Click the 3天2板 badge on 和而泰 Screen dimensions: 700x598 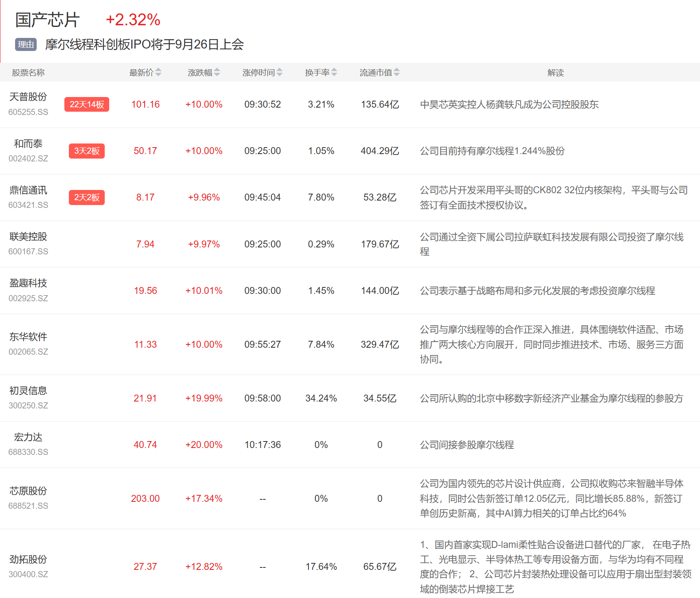click(x=86, y=151)
